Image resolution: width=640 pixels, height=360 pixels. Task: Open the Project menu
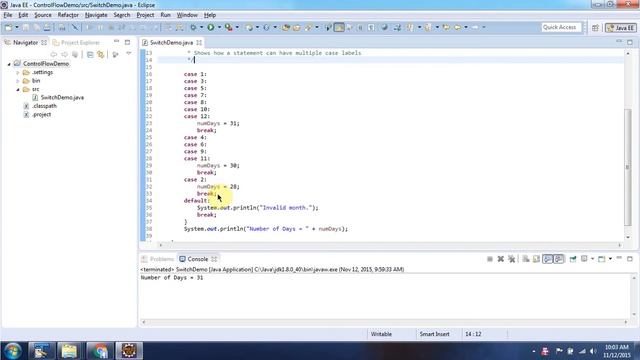(145, 15)
